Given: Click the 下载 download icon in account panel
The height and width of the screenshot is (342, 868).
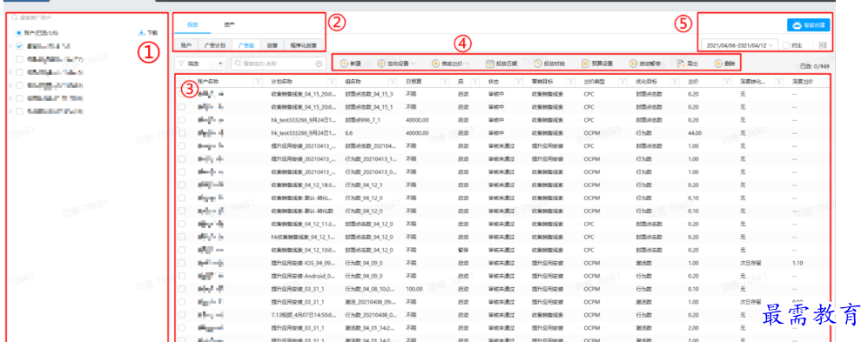Looking at the screenshot, I should click(142, 33).
